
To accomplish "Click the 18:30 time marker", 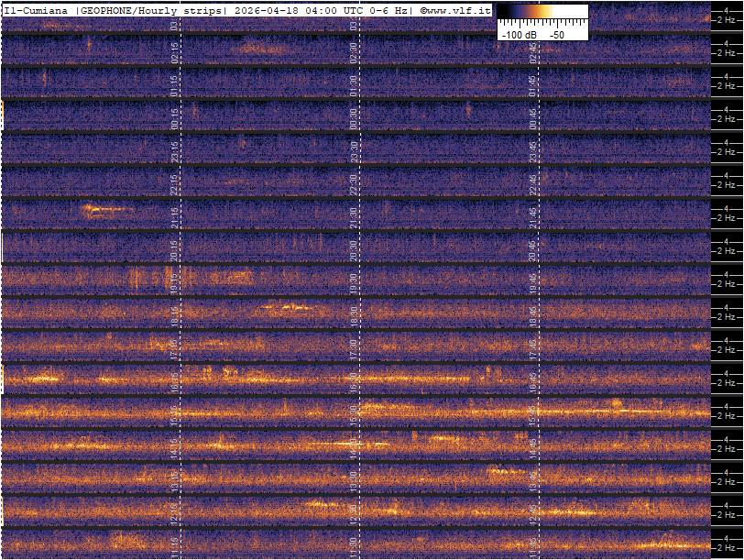I will coord(354,316).
